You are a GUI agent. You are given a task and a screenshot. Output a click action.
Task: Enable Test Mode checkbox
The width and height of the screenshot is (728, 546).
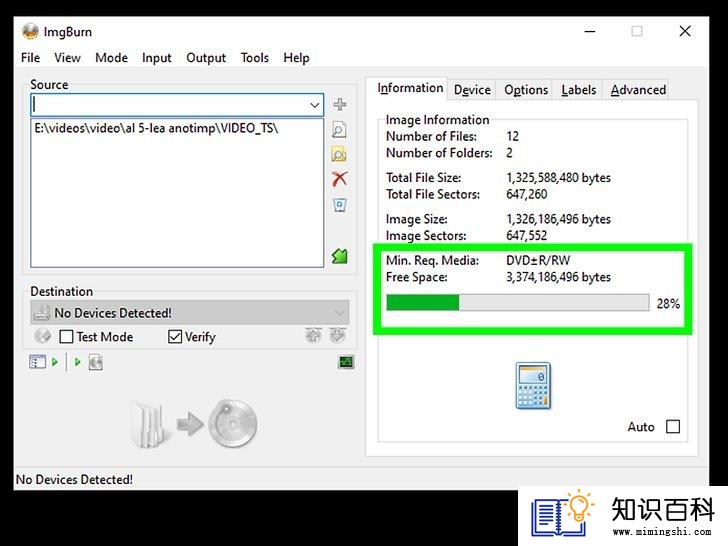pyautogui.click(x=66, y=337)
